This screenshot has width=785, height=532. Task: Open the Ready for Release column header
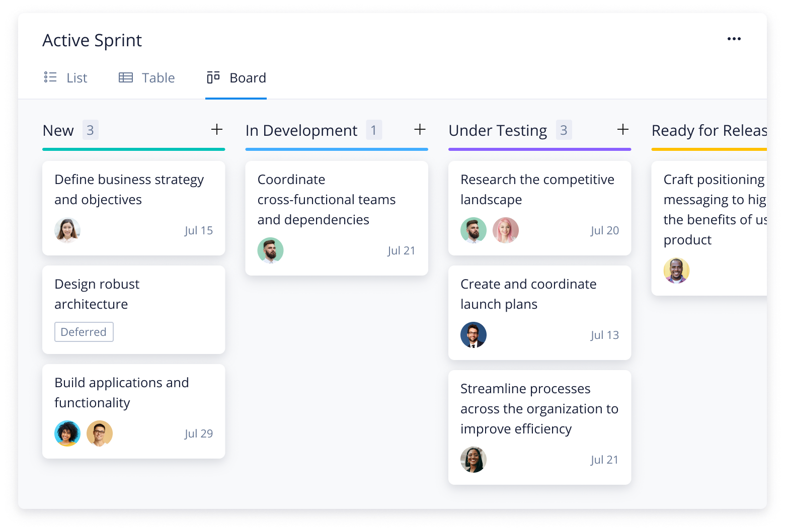point(709,131)
